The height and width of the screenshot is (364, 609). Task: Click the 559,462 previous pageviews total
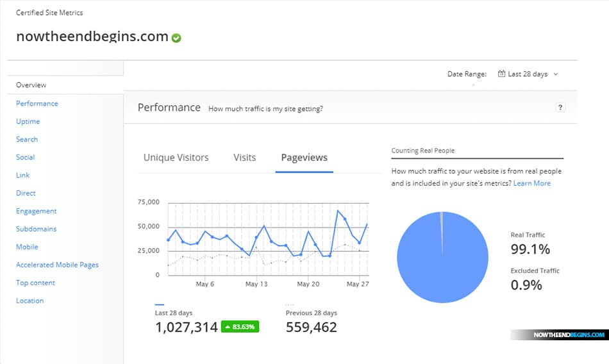pyautogui.click(x=311, y=327)
